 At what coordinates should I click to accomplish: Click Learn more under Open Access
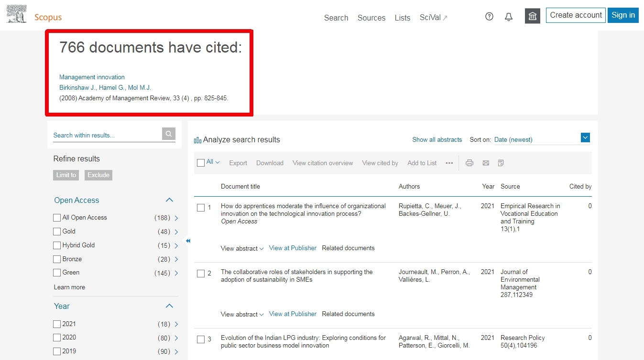pos(69,287)
